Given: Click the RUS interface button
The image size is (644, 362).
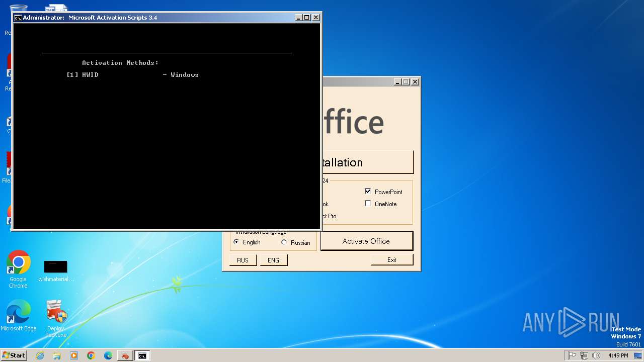Looking at the screenshot, I should tap(243, 260).
